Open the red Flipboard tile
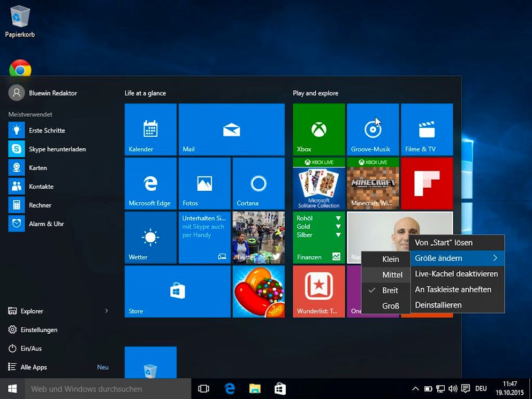Screen dimensions: 532x399 click(x=427, y=183)
